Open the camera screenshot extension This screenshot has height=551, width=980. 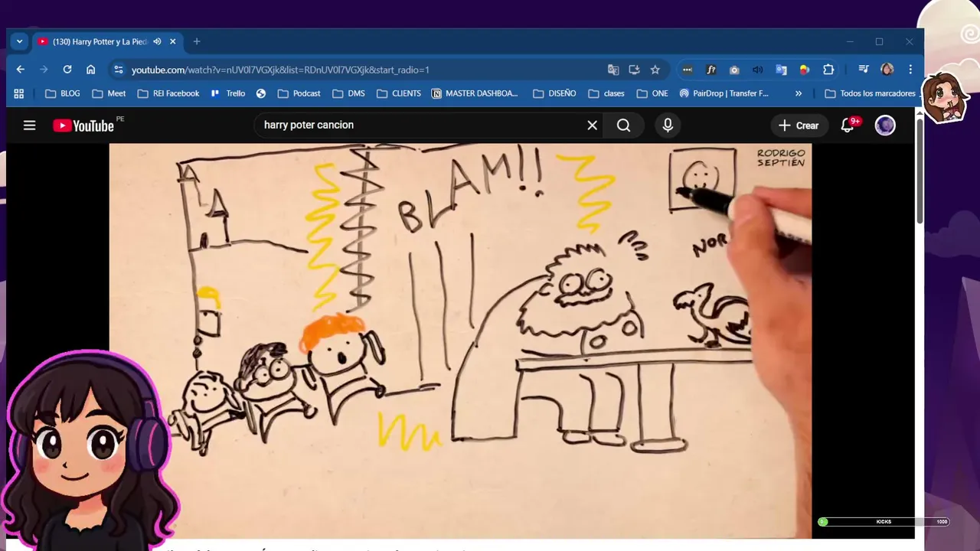[x=734, y=70]
